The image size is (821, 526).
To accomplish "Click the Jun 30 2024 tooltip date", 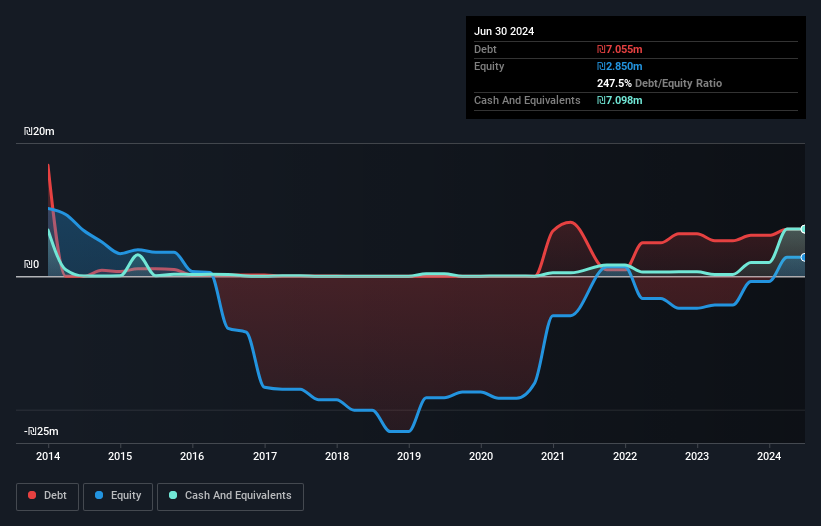I will click(504, 31).
